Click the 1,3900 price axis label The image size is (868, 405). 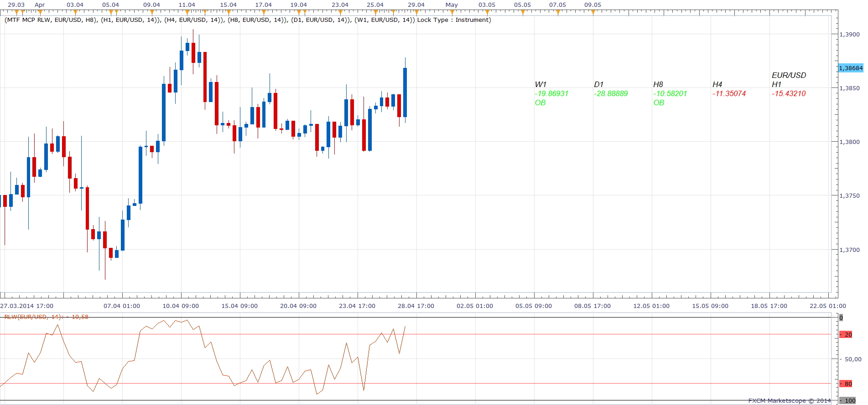click(x=849, y=34)
